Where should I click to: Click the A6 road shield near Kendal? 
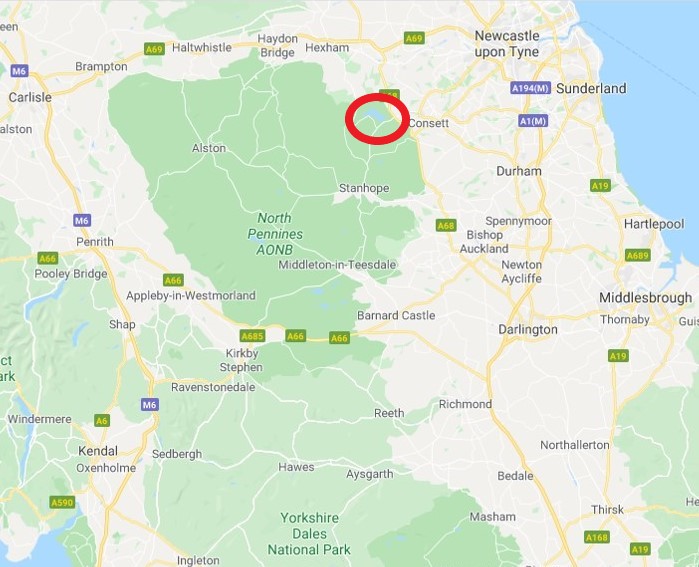point(102,420)
